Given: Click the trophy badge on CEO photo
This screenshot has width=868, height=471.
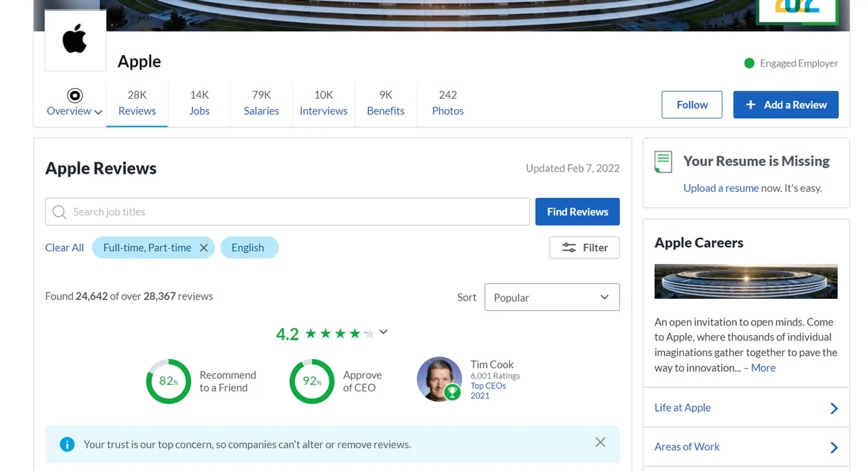Looking at the screenshot, I should point(452,392).
